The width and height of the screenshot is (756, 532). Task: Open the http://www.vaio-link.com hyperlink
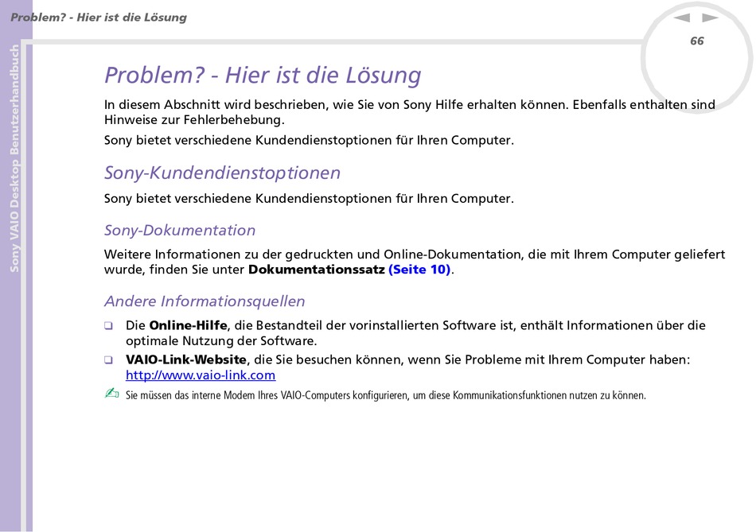[x=201, y=375]
